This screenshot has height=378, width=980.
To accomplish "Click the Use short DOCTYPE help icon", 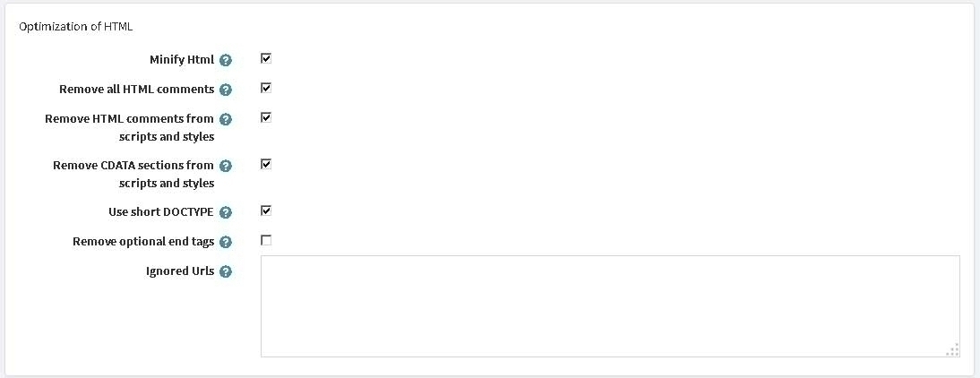I will (227, 213).
